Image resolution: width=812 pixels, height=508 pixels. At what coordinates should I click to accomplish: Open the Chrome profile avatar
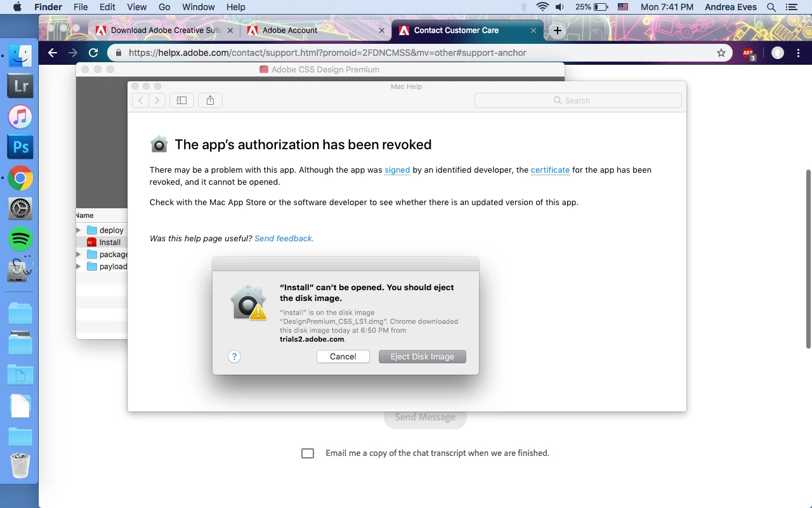(x=778, y=53)
